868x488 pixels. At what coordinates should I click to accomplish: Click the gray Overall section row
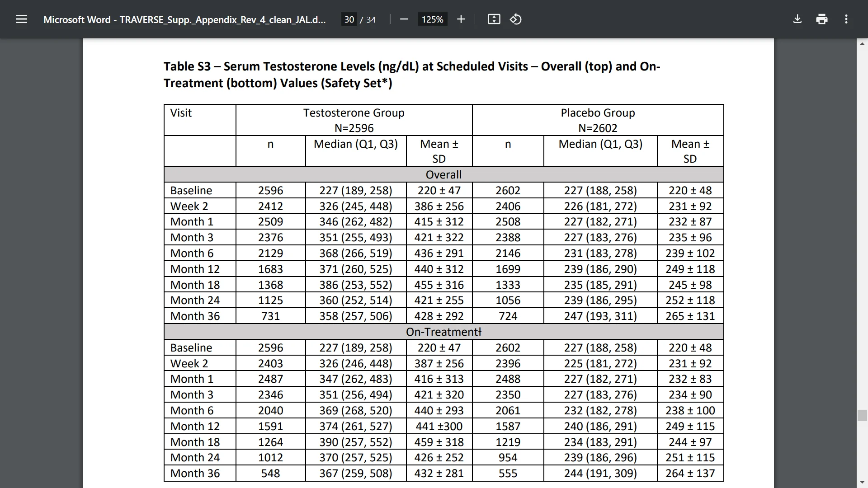tap(443, 174)
